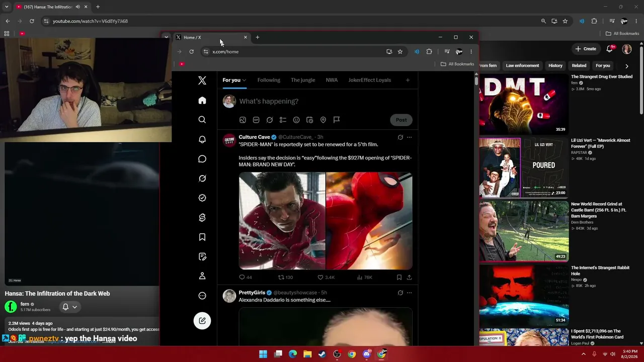Viewport: 644px width, 362px height.
Task: Open the Culture Cave profile link
Action: coord(254,137)
